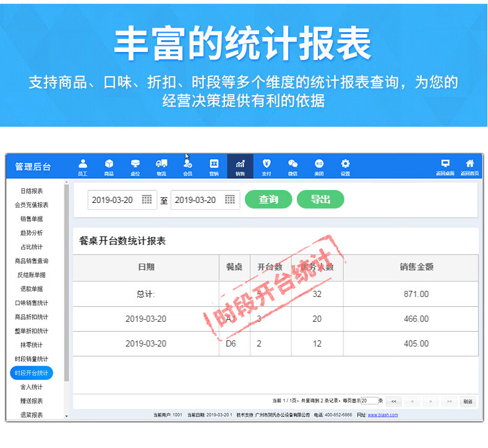Image resolution: width=488 pixels, height=448 pixels.
Task: Click the next page > button
Action: (x=430, y=402)
